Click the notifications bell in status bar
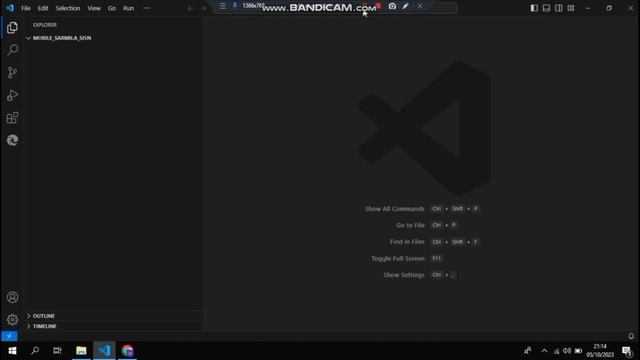The height and width of the screenshot is (360, 640). (x=631, y=336)
